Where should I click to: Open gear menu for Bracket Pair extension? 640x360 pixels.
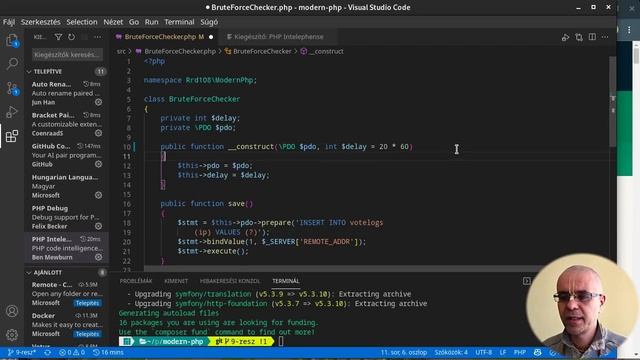click(x=98, y=133)
